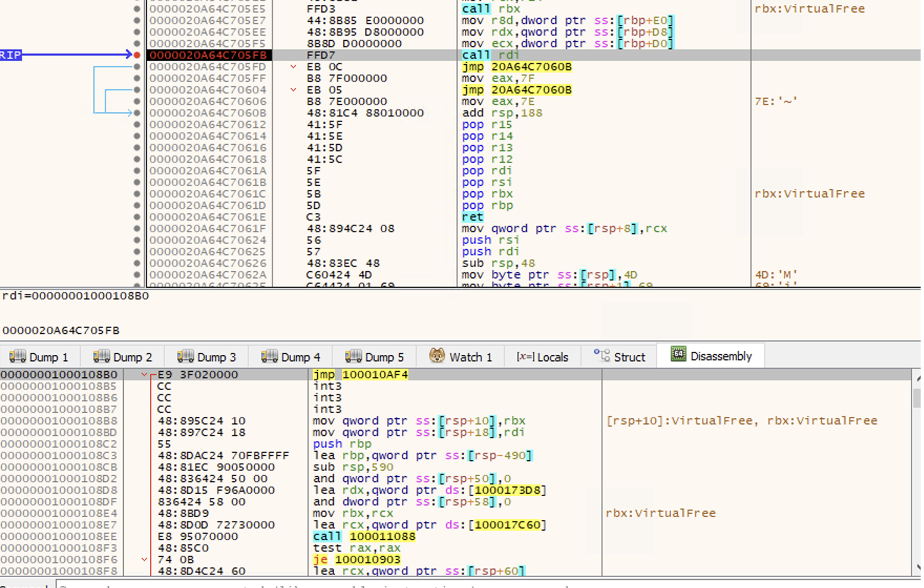Click '0000020A64C705FB' in the info box
This screenshot has width=924, height=588.
pyautogui.click(x=61, y=330)
